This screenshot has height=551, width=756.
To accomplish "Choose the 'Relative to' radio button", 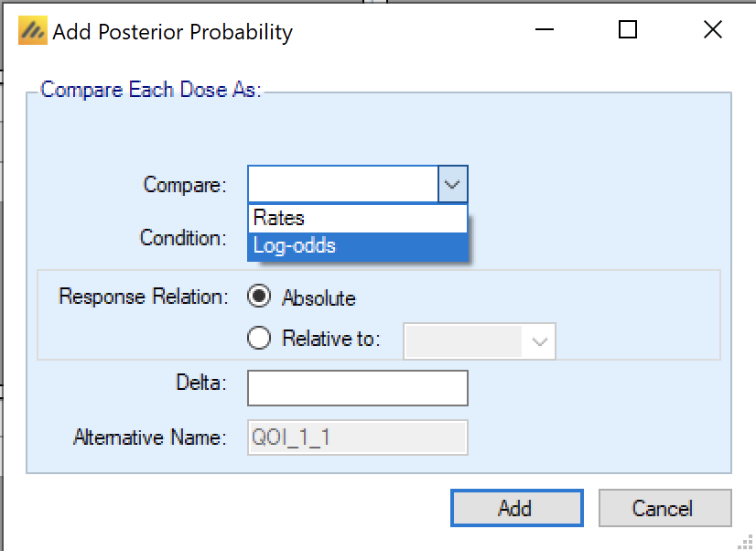I will coord(260,339).
